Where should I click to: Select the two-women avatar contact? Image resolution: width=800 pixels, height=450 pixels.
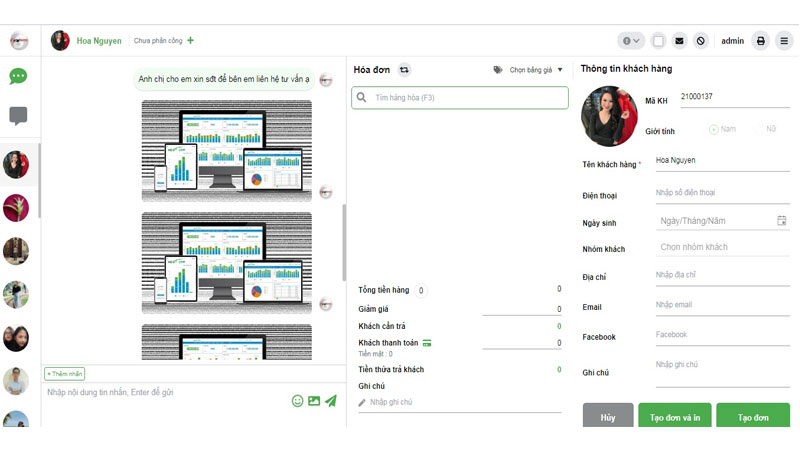point(16,338)
